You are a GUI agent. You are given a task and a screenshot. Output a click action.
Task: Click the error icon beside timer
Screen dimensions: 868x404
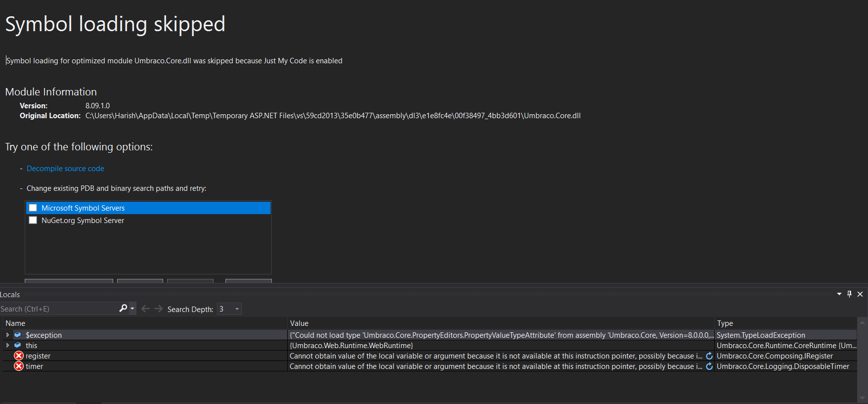coord(19,366)
